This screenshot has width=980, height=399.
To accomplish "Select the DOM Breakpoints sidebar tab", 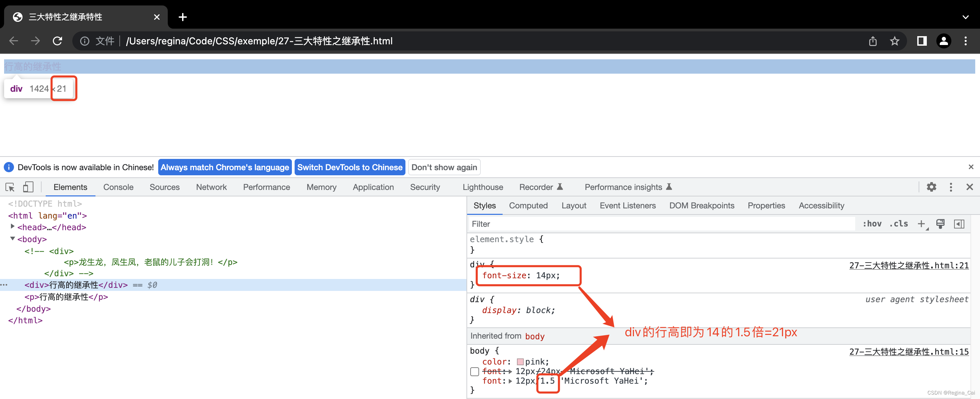I will click(x=701, y=205).
